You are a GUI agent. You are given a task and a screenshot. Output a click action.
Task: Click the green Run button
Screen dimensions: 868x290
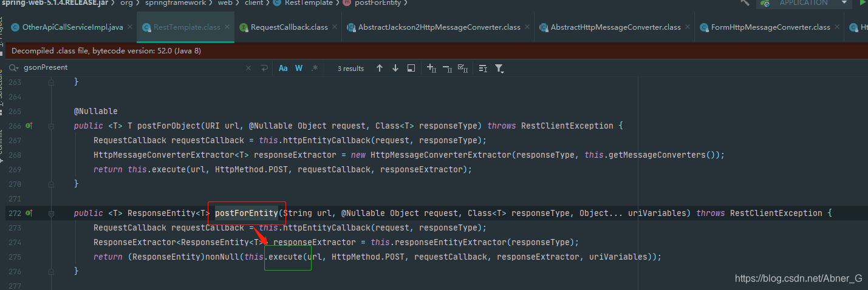(863, 2)
